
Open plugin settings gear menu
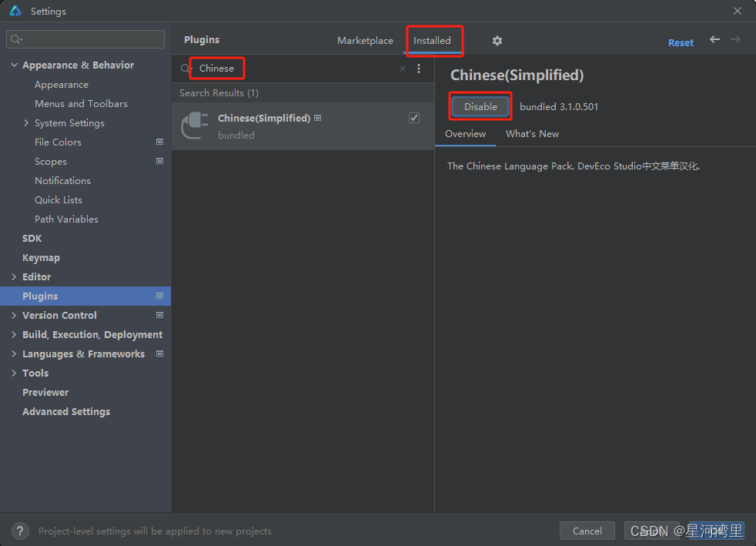497,41
